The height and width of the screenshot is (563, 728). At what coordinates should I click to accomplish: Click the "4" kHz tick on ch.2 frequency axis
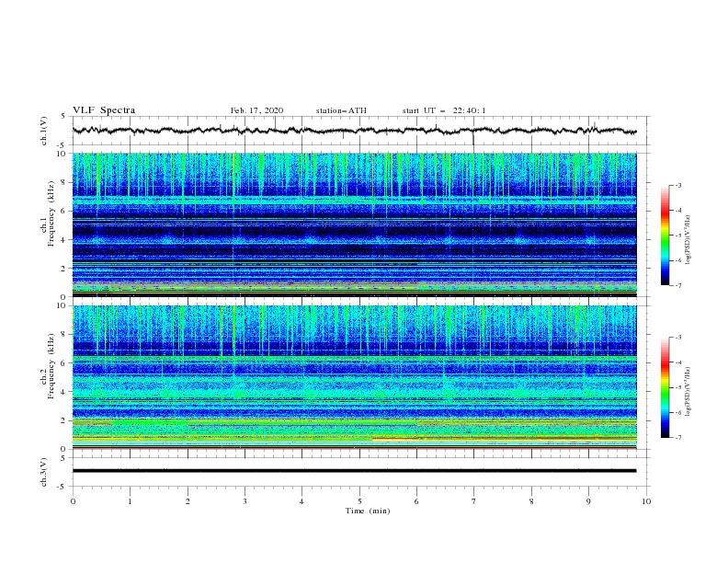pyautogui.click(x=64, y=392)
